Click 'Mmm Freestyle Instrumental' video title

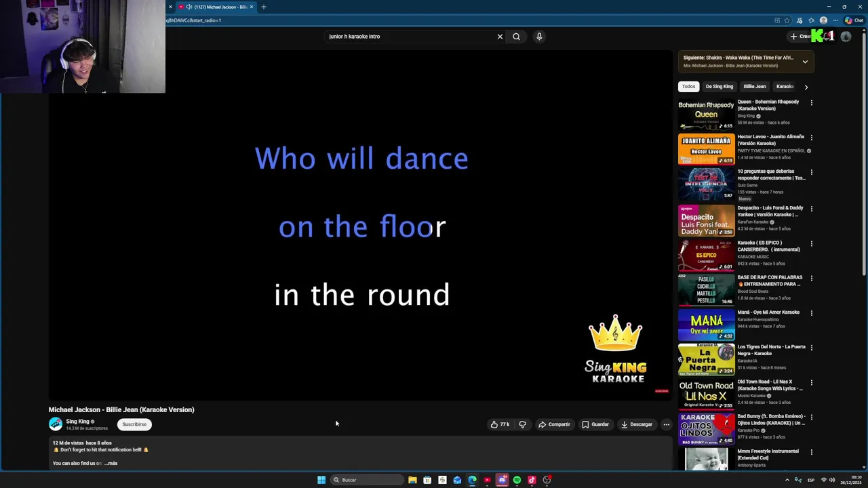[768, 454]
